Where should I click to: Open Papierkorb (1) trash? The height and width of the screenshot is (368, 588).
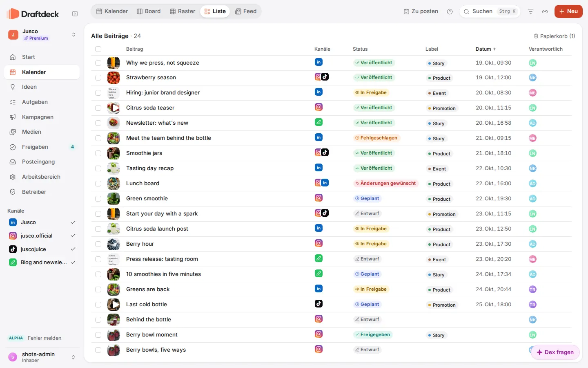(x=555, y=36)
